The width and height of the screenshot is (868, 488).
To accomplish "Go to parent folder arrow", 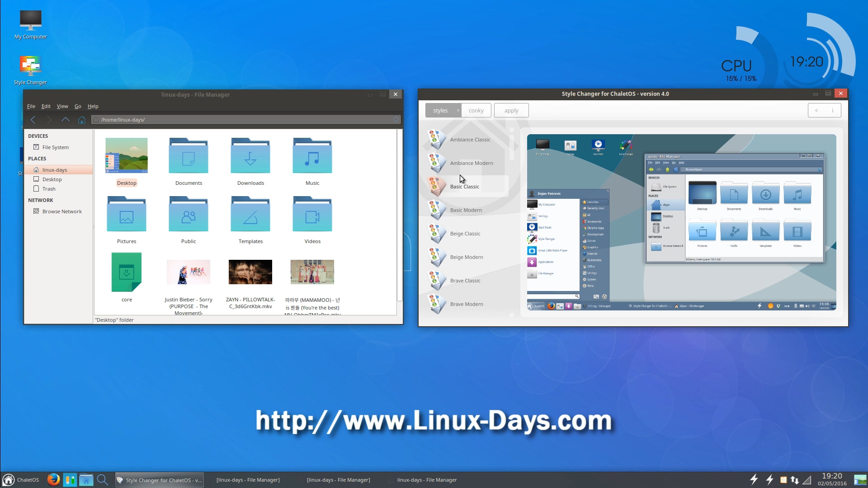I will [x=66, y=120].
